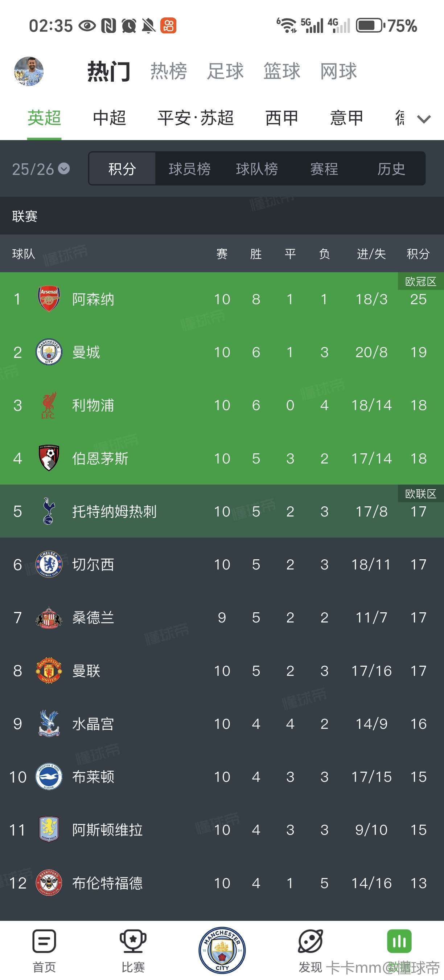Viewport: 444px width, 980px height.
Task: Open the 中超 league tab
Action: point(110,118)
